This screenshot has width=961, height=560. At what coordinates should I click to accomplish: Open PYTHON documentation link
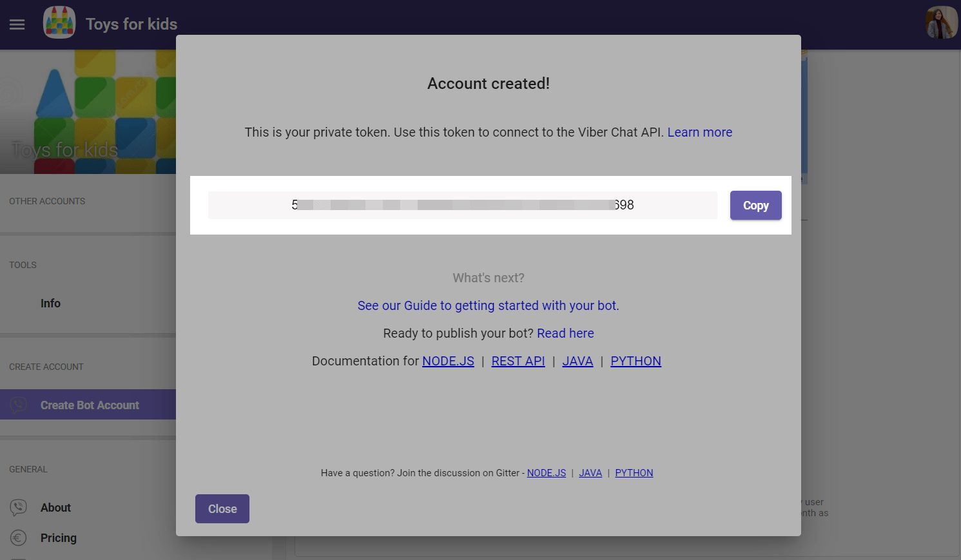pos(636,361)
